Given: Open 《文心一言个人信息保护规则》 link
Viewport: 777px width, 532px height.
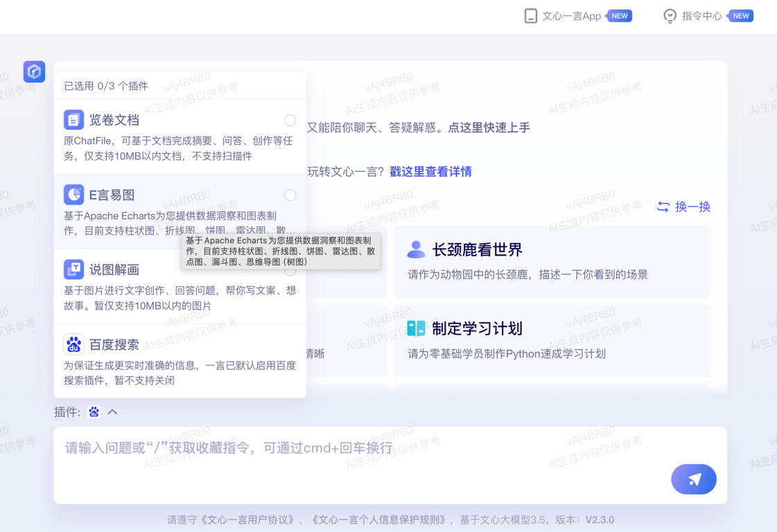Looking at the screenshot, I should [x=379, y=520].
